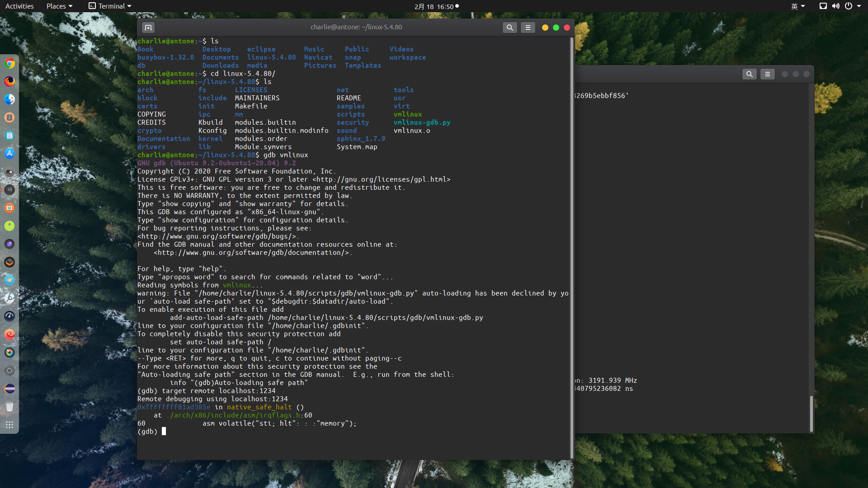
Task: Click the volume icon in the top bar
Action: coord(836,6)
